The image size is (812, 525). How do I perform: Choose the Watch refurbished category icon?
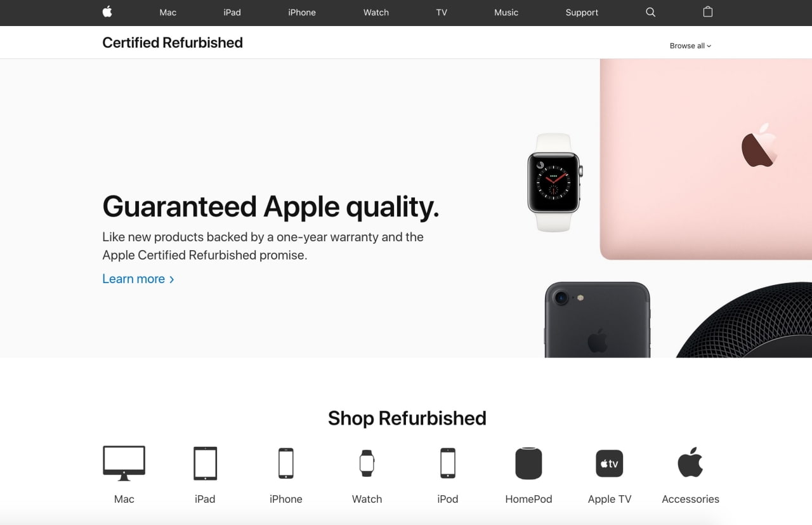pyautogui.click(x=367, y=463)
